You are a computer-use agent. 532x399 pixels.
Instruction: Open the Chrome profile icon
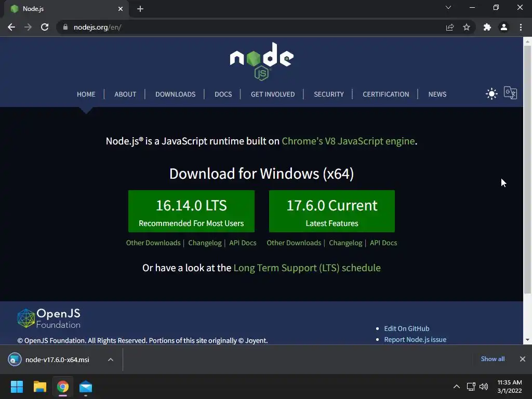pyautogui.click(x=504, y=27)
